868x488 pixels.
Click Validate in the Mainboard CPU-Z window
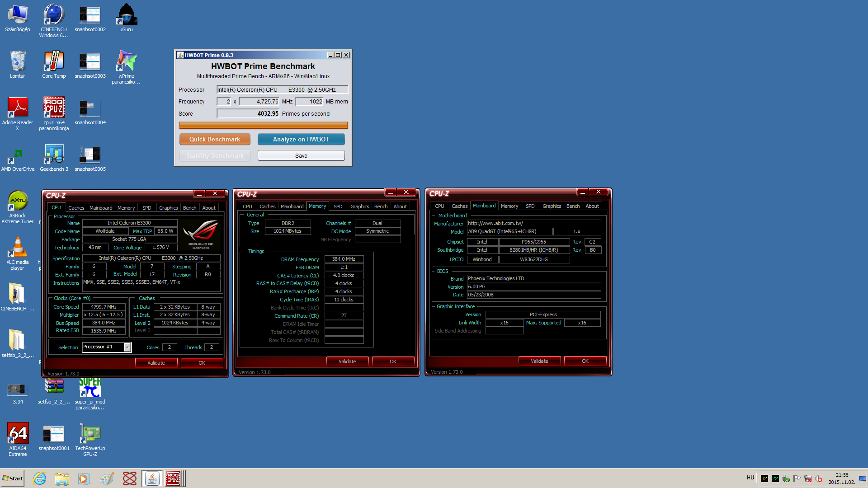pos(539,361)
